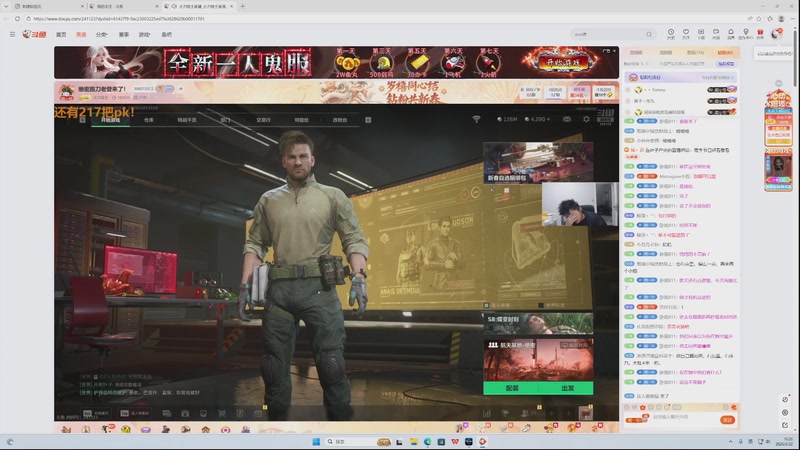Switch to the 仓库 game tab
800x450 pixels.
pos(148,120)
